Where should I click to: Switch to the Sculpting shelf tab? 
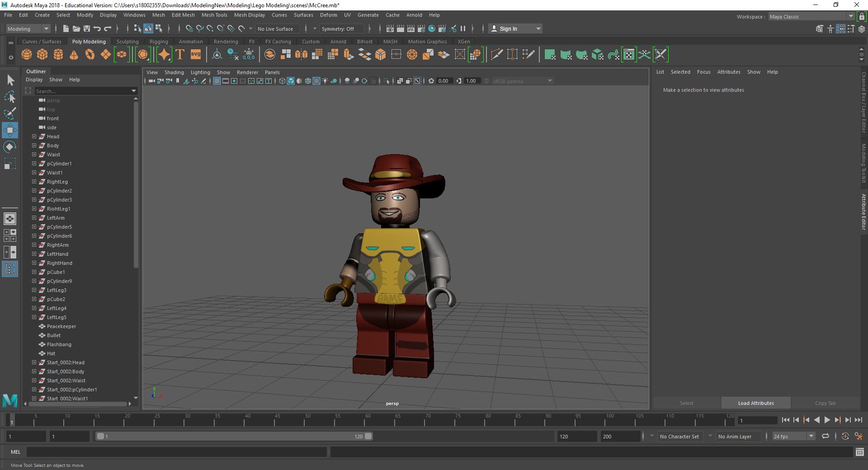(x=127, y=42)
